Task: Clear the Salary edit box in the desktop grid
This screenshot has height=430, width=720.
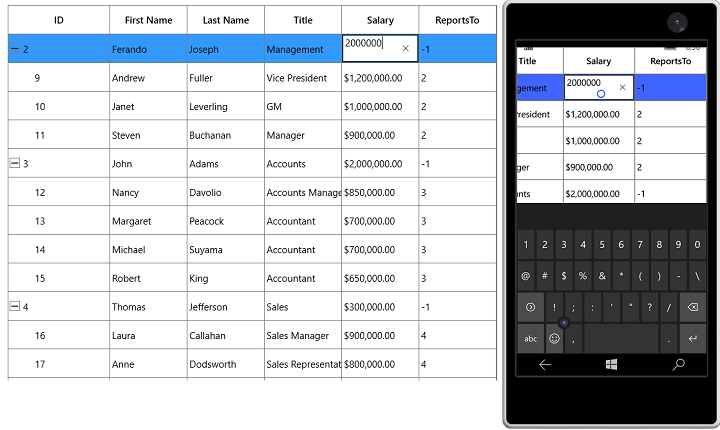Action: (x=405, y=48)
